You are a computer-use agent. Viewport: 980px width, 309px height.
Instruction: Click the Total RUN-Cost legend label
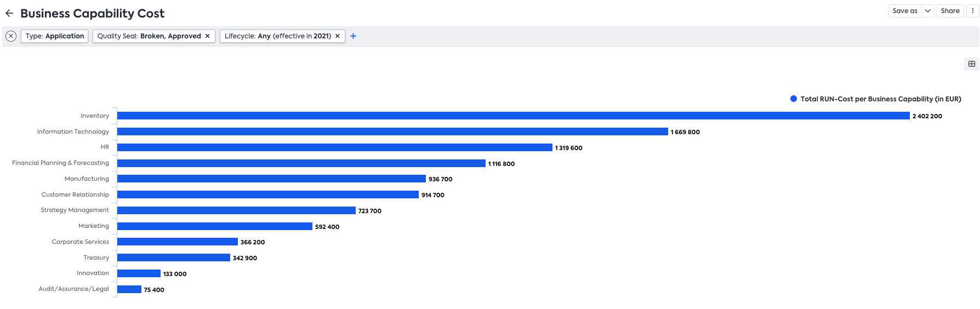[881, 99]
